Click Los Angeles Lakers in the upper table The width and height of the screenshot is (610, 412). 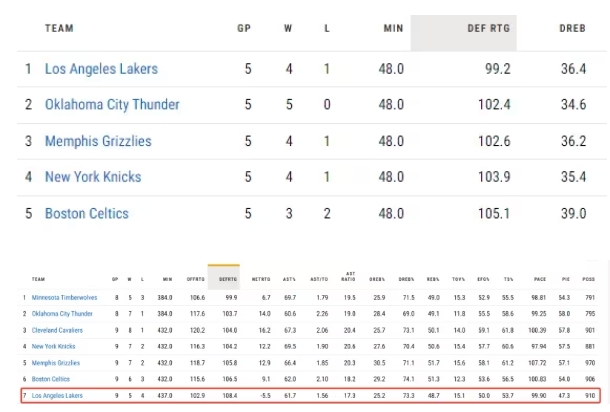pyautogui.click(x=101, y=69)
